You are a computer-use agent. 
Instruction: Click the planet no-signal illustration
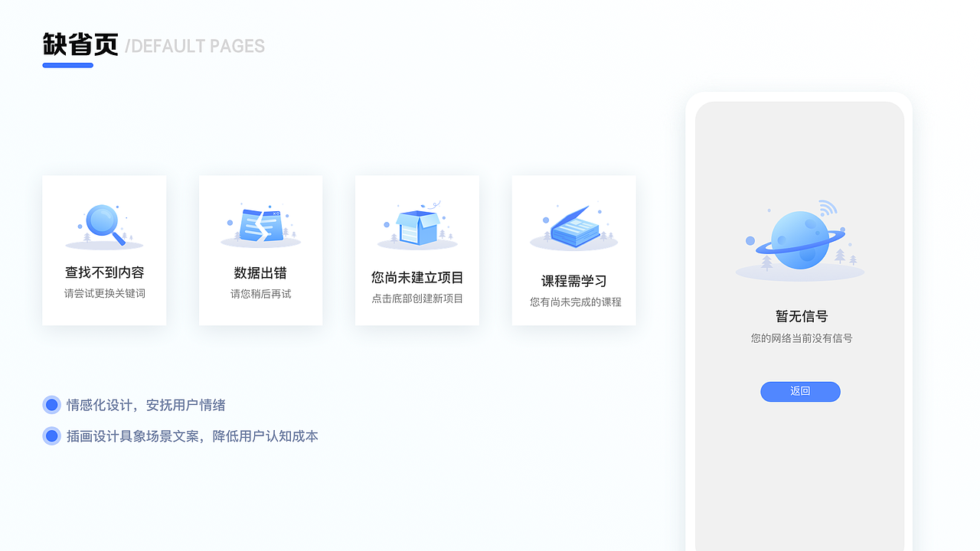coord(800,240)
